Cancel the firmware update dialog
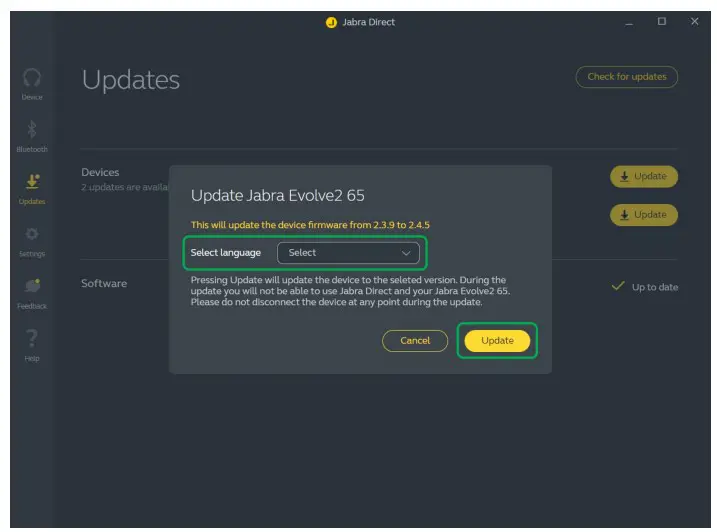This screenshot has width=717, height=532. (x=415, y=341)
